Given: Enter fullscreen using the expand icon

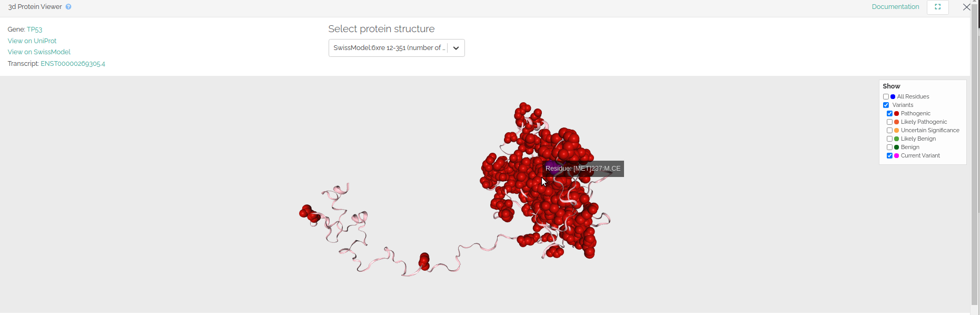Looking at the screenshot, I should (x=937, y=7).
